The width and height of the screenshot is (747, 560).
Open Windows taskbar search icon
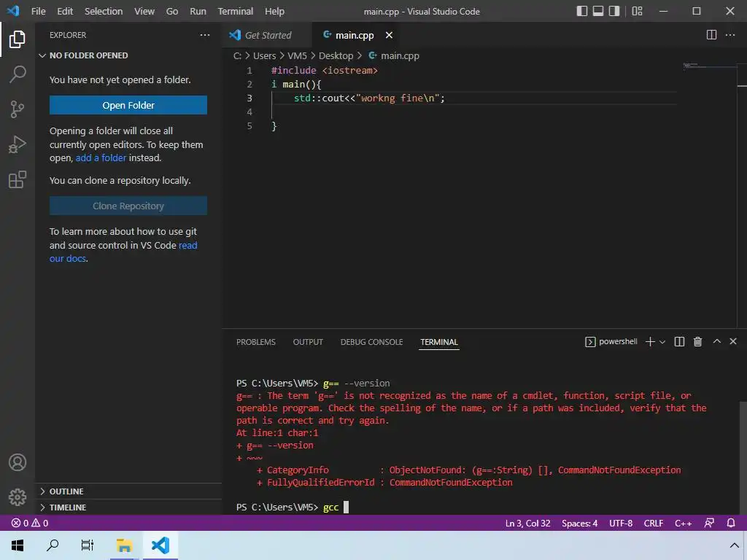point(53,545)
